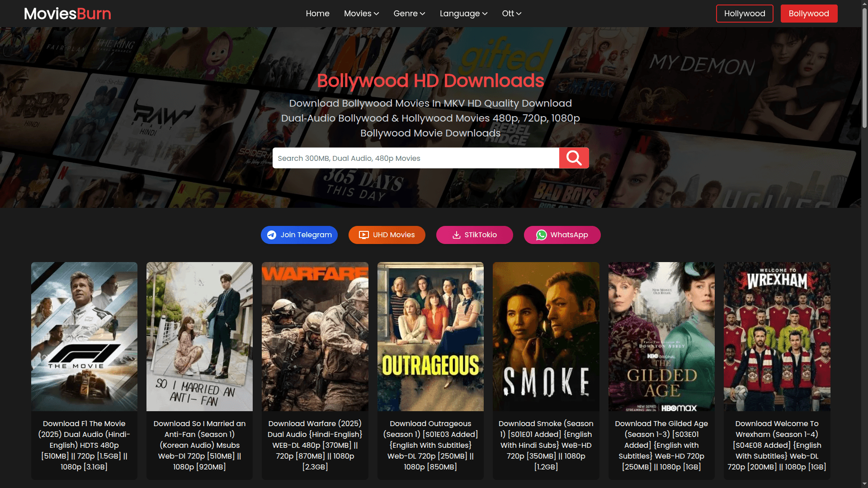
Task: Click the Telegram paper plane icon
Action: point(272,235)
